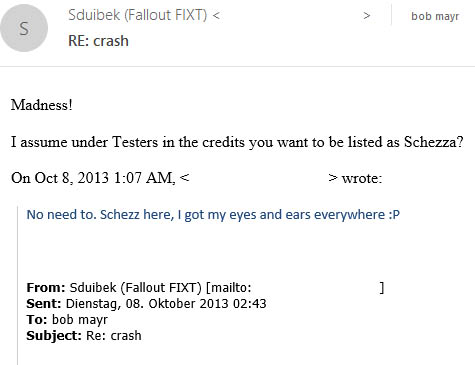Click the bold 'From:' label in quoted header
Screen dimensions: 475x365
tap(46, 287)
